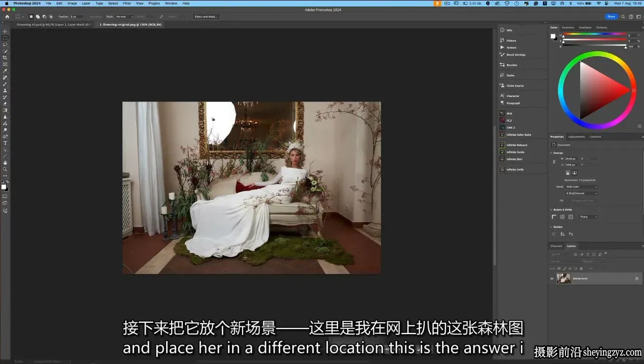Select the Crop tool
Image resolution: width=644 pixels, height=364 pixels.
click(5, 58)
